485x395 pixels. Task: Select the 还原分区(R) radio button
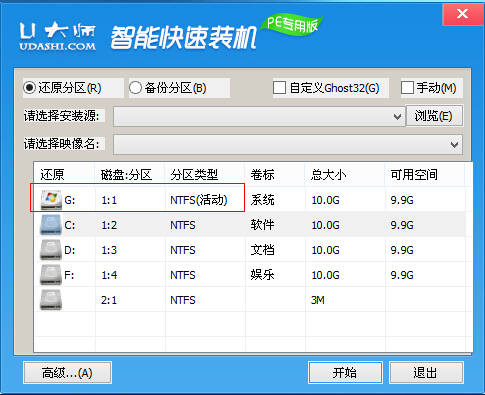coord(29,88)
